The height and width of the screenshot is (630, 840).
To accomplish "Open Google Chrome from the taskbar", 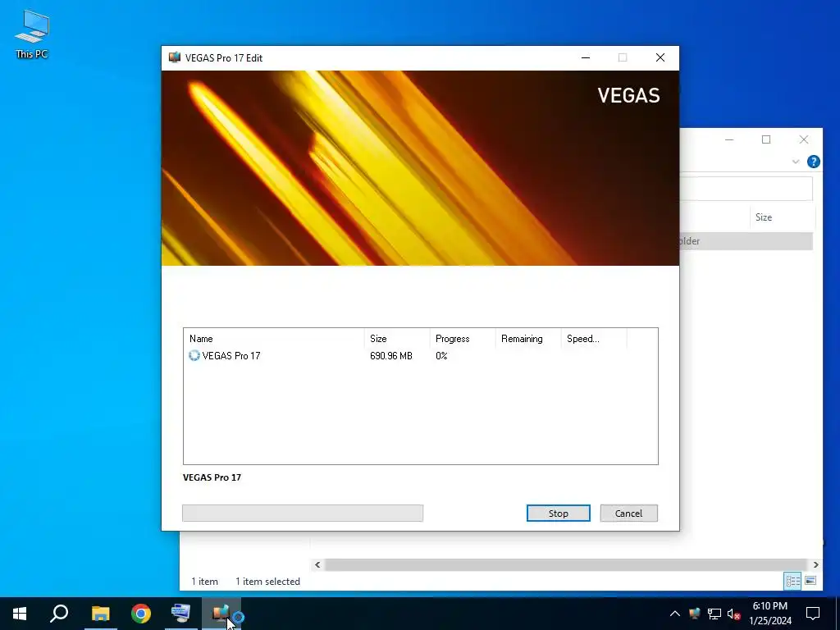I will click(x=141, y=614).
